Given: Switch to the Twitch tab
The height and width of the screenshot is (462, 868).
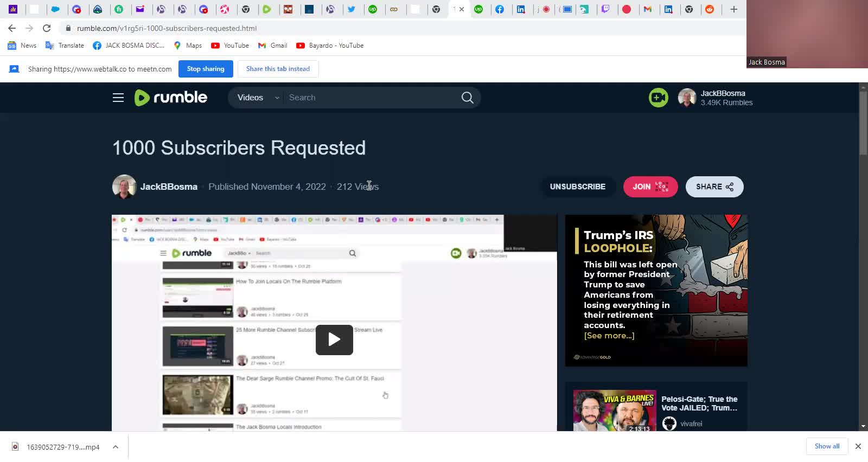Looking at the screenshot, I should [605, 9].
